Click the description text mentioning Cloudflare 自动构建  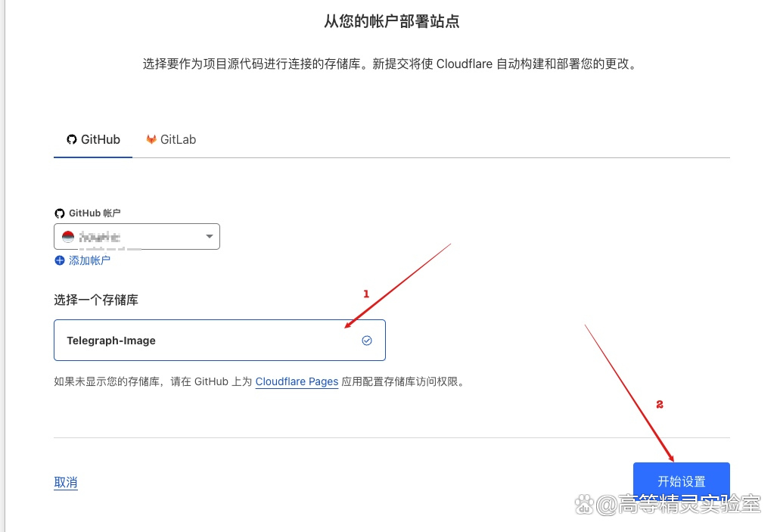point(391,64)
